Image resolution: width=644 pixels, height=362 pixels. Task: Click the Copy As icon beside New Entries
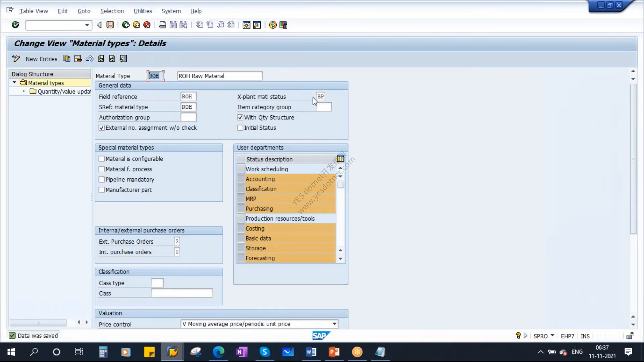click(x=67, y=59)
